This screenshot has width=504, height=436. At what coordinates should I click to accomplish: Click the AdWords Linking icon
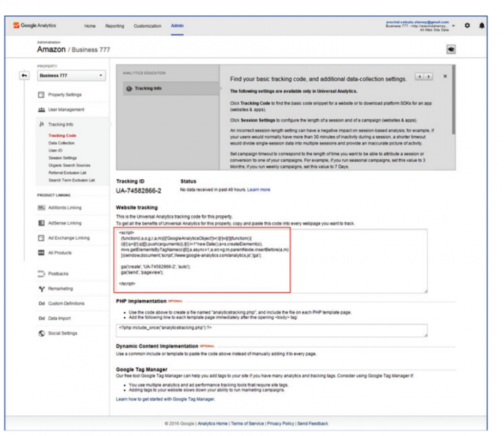pos(41,208)
